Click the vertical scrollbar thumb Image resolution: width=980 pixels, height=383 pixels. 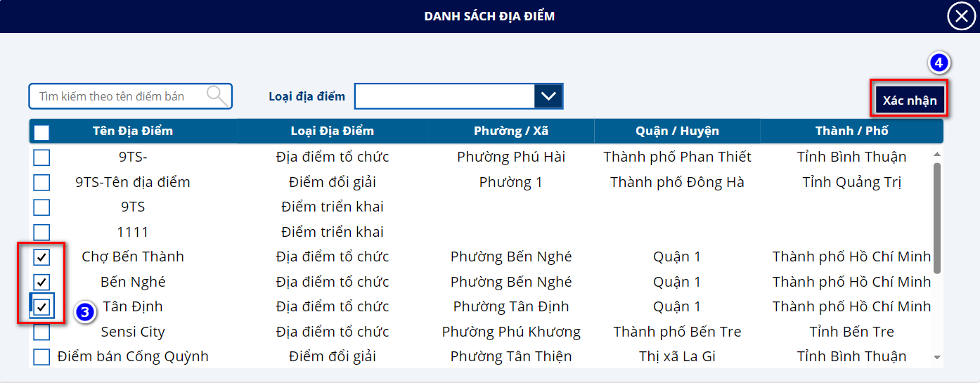coord(936,218)
